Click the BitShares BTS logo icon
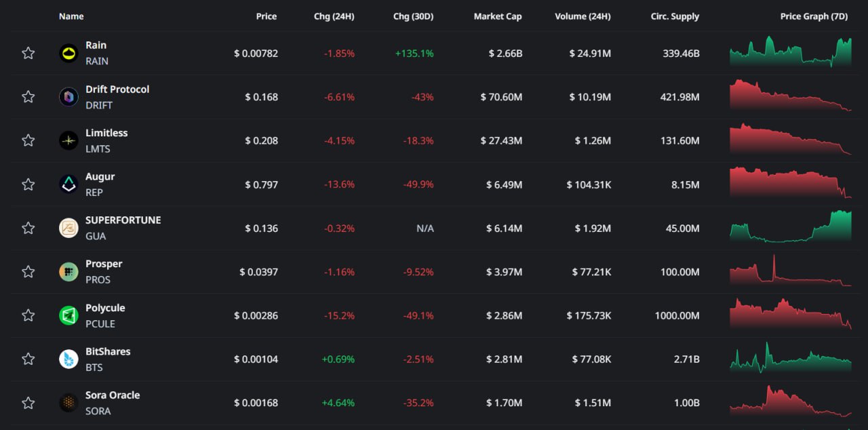The image size is (868, 430). tap(68, 359)
